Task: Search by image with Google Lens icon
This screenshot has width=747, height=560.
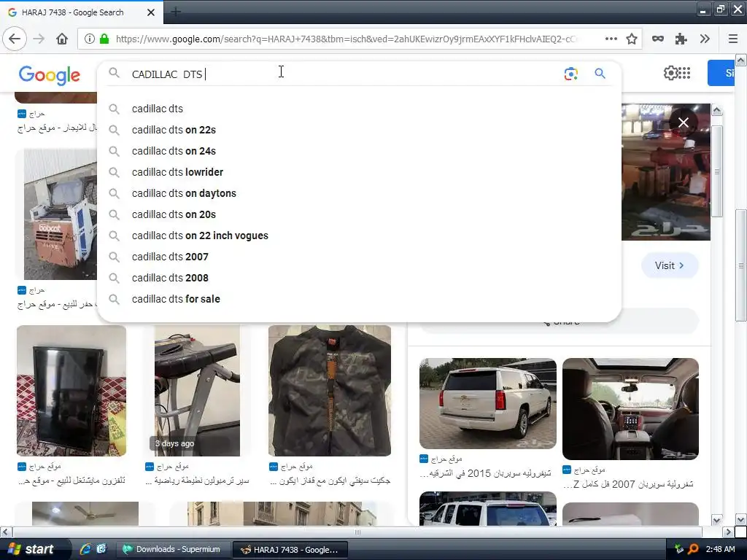Action: (x=570, y=74)
